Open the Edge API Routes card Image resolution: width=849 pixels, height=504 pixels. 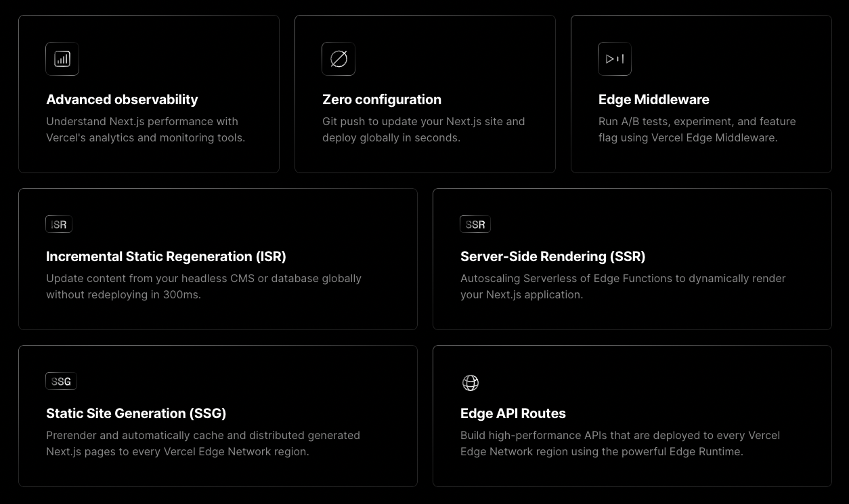[632, 416]
